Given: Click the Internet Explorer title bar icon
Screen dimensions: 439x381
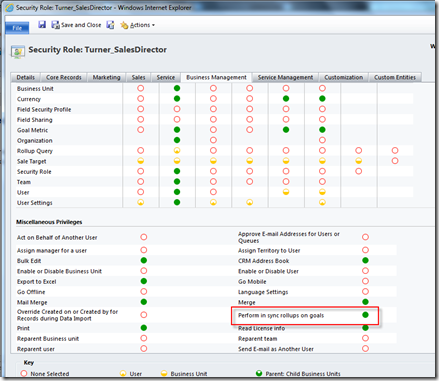Looking at the screenshot, I should coord(10,7).
